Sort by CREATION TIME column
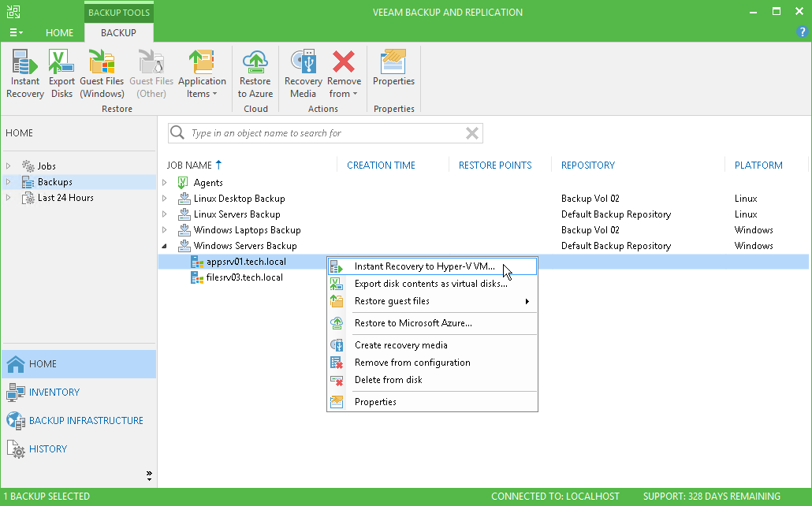The image size is (812, 506). pos(381,166)
